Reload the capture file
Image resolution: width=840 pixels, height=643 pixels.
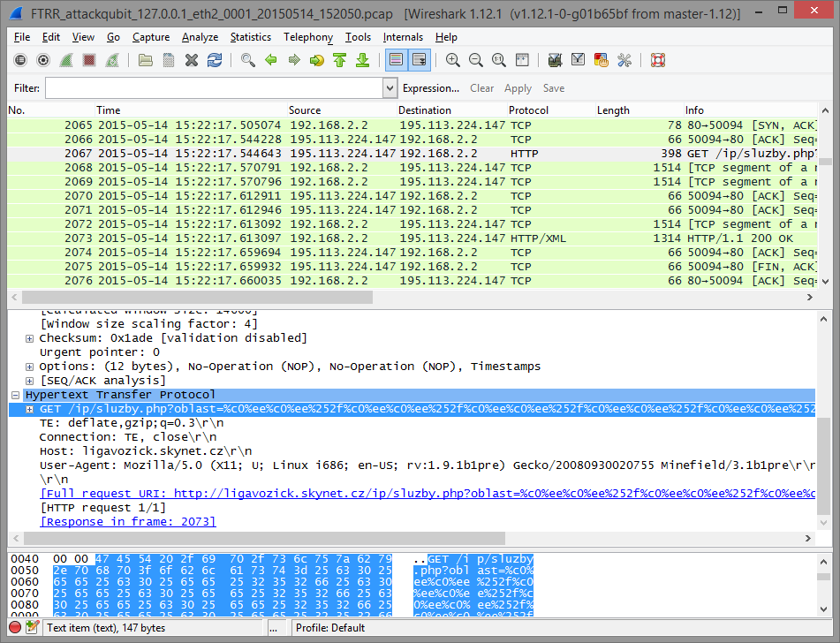tap(215, 60)
